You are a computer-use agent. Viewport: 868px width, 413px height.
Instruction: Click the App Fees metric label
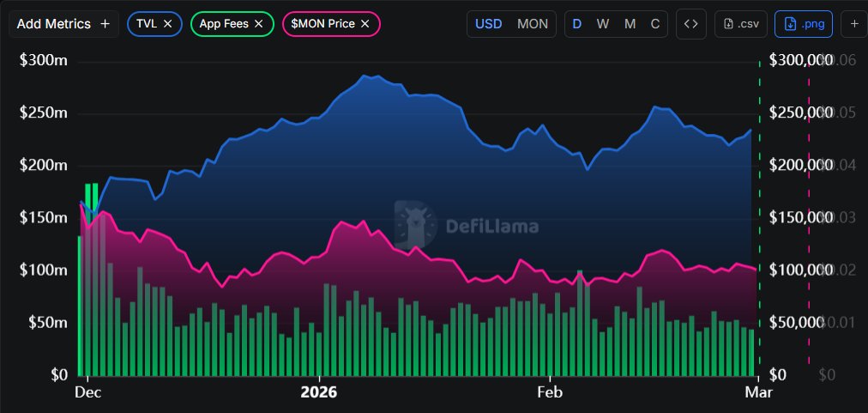(x=225, y=24)
